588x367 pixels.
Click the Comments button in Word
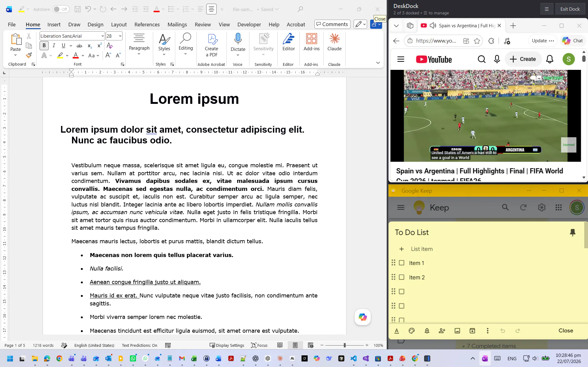(x=332, y=24)
